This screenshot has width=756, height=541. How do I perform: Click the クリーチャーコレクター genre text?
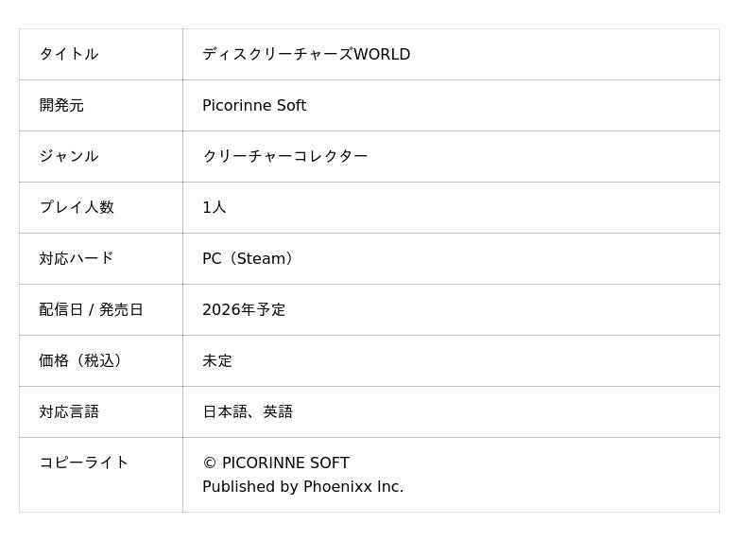pyautogui.click(x=285, y=156)
